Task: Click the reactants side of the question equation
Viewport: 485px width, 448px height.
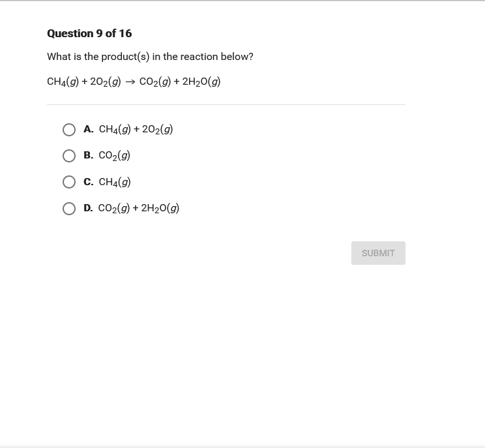Action: [x=83, y=82]
